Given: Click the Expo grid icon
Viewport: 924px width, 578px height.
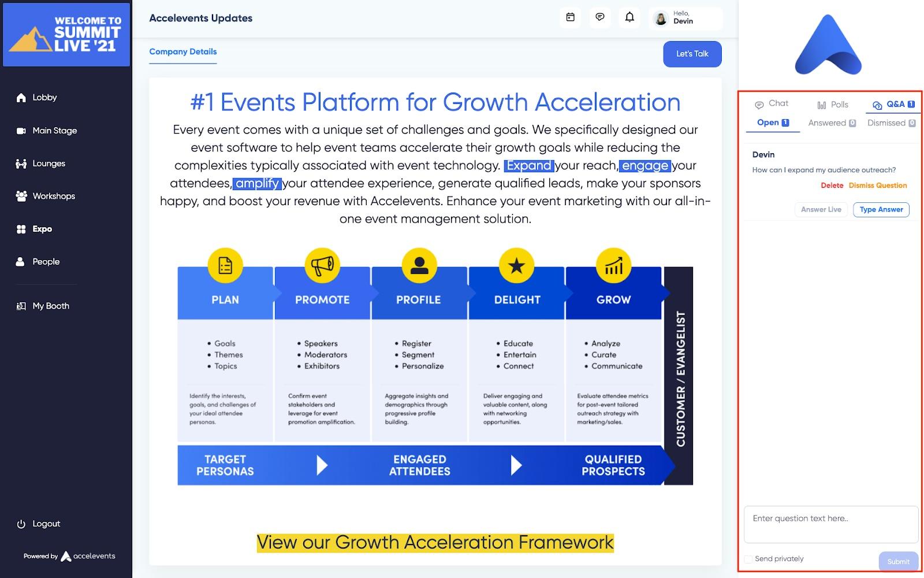Looking at the screenshot, I should (21, 229).
